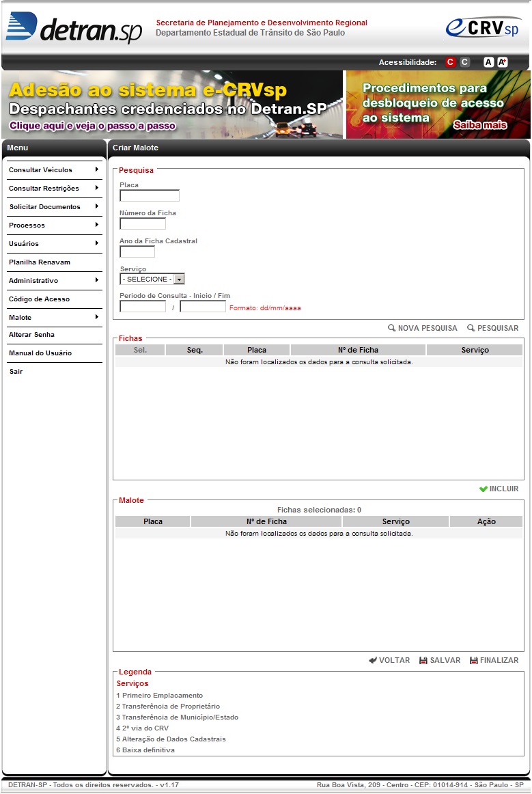Image resolution: width=532 pixels, height=794 pixels.
Task: Expand the Processos submenu arrow
Action: click(x=97, y=225)
